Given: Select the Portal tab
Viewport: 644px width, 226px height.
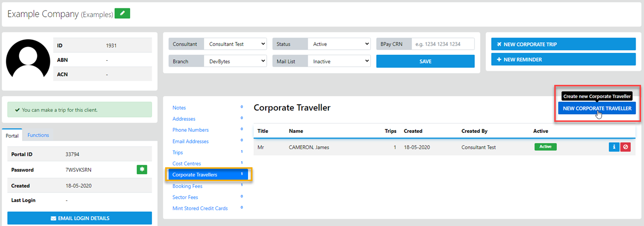Looking at the screenshot, I should point(12,135).
